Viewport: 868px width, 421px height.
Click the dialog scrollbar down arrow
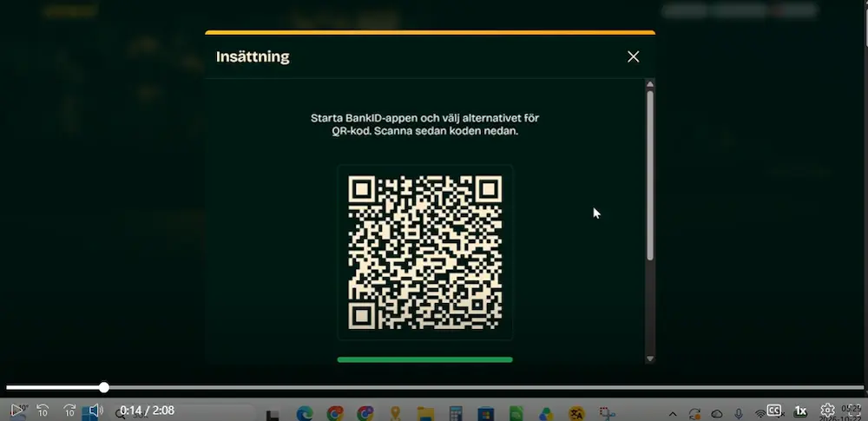pos(650,359)
